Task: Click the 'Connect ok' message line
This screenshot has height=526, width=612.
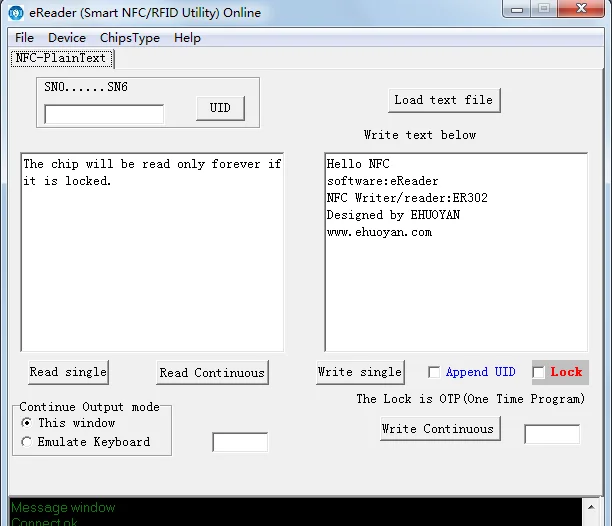Action: coord(44,522)
